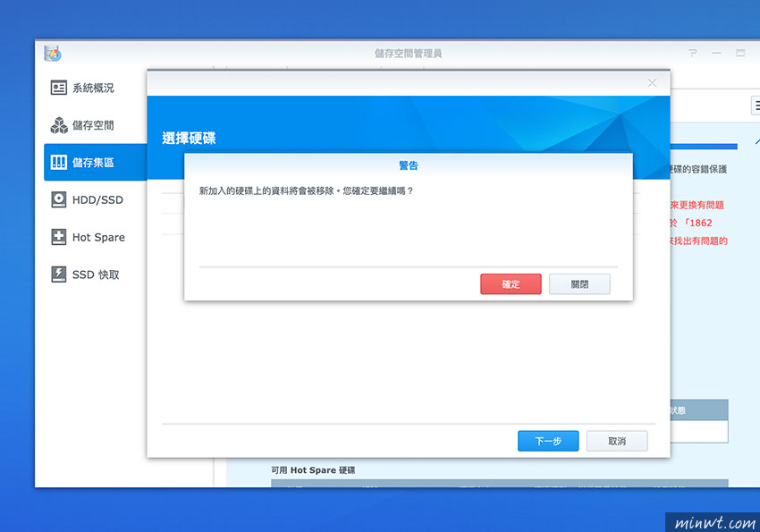Cancel the wizard with 取消
Image resolution: width=760 pixels, height=532 pixels.
tap(617, 441)
